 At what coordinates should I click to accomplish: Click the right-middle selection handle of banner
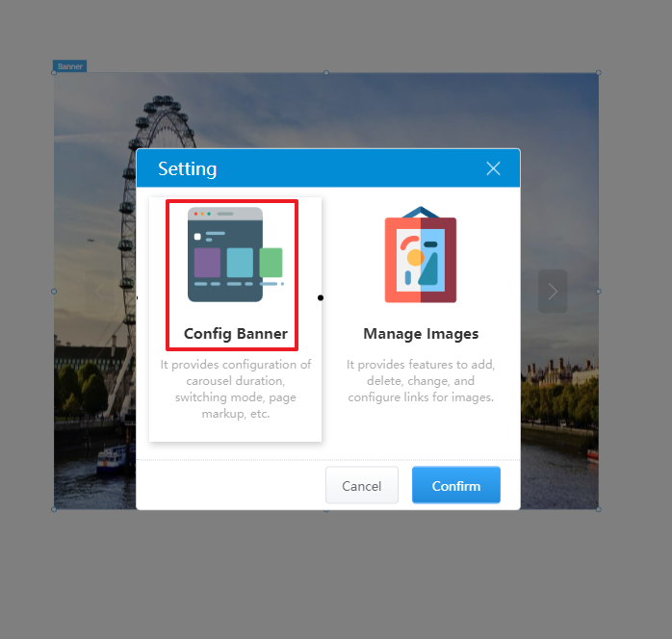599,292
